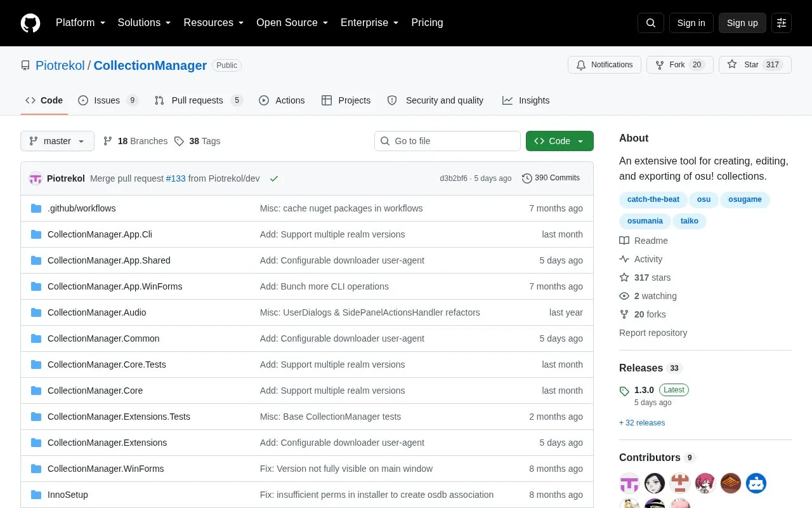Click folder icon for .github/workflows
This screenshot has width=812, height=508.
point(36,208)
